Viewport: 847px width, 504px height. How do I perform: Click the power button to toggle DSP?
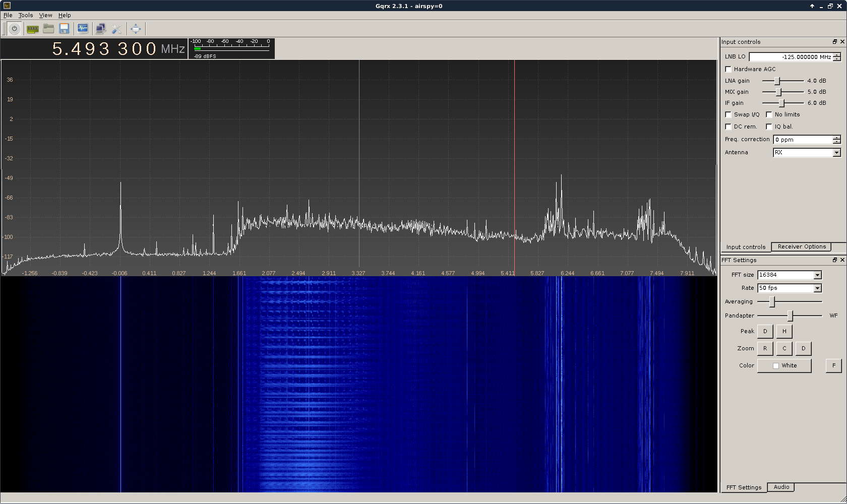[x=14, y=29]
